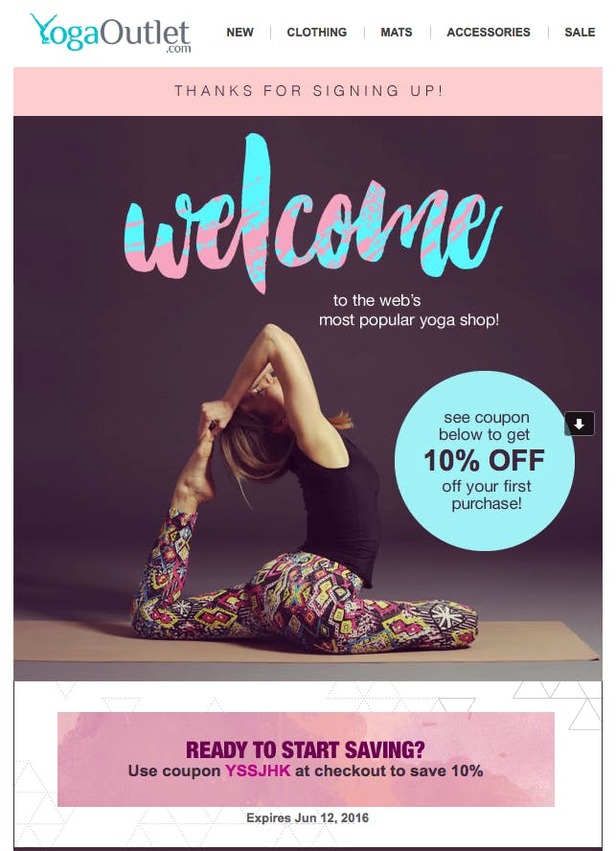Click the Ready To Start Saving heading

(x=305, y=749)
